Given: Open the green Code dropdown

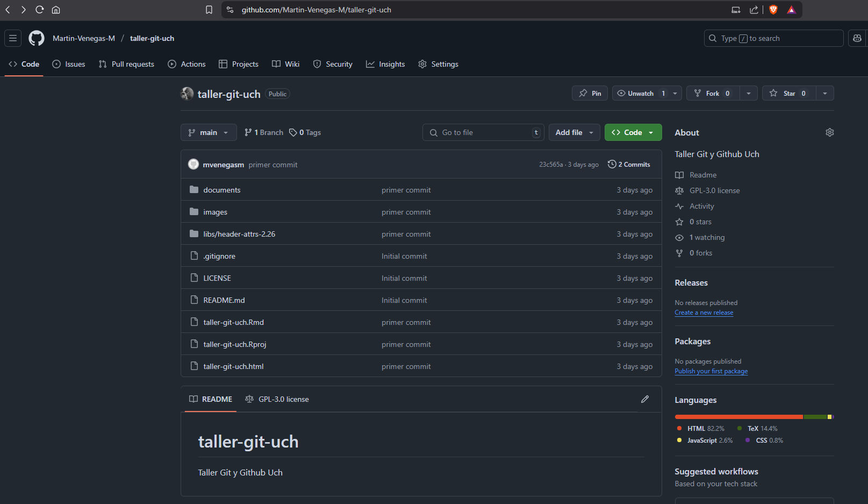Looking at the screenshot, I should [x=633, y=132].
